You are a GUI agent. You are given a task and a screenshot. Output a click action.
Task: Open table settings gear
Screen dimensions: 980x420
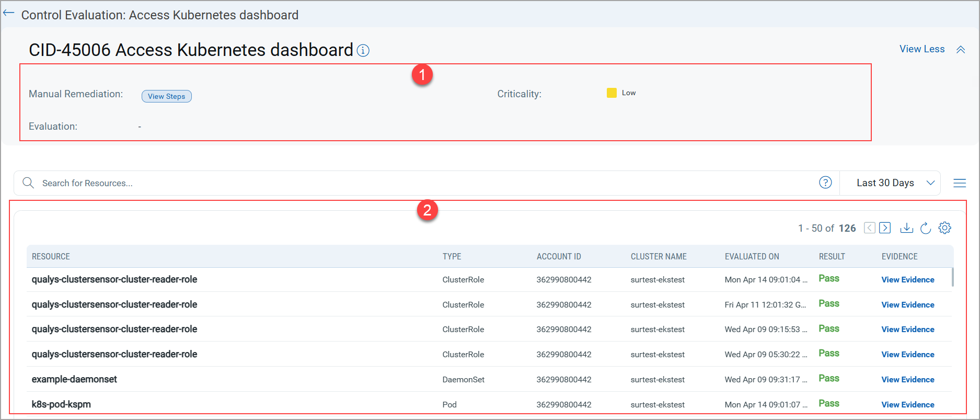click(x=944, y=228)
